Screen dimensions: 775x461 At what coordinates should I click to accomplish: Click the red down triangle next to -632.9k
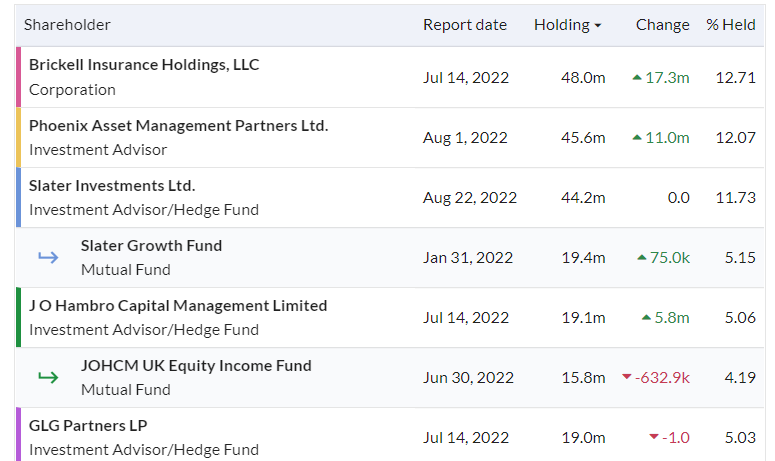pos(627,377)
